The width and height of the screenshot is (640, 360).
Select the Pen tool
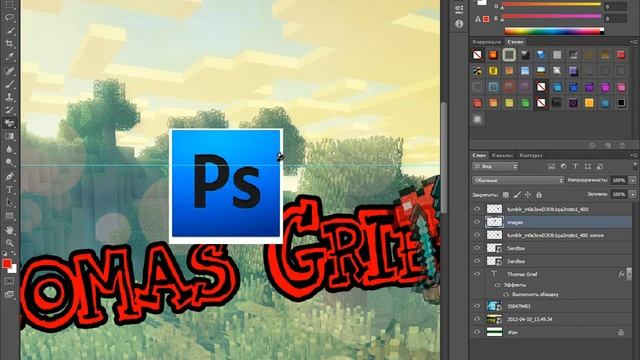coord(9,176)
